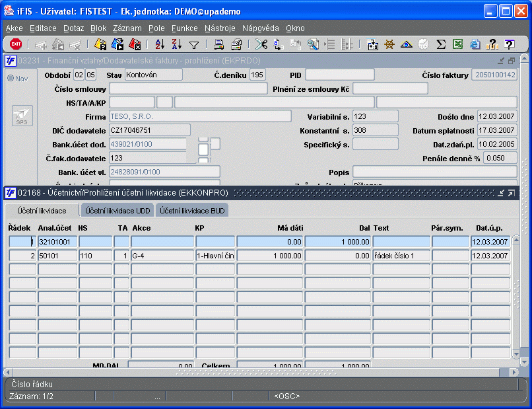Click the dimmed tree-structure icon

[x=347, y=44]
